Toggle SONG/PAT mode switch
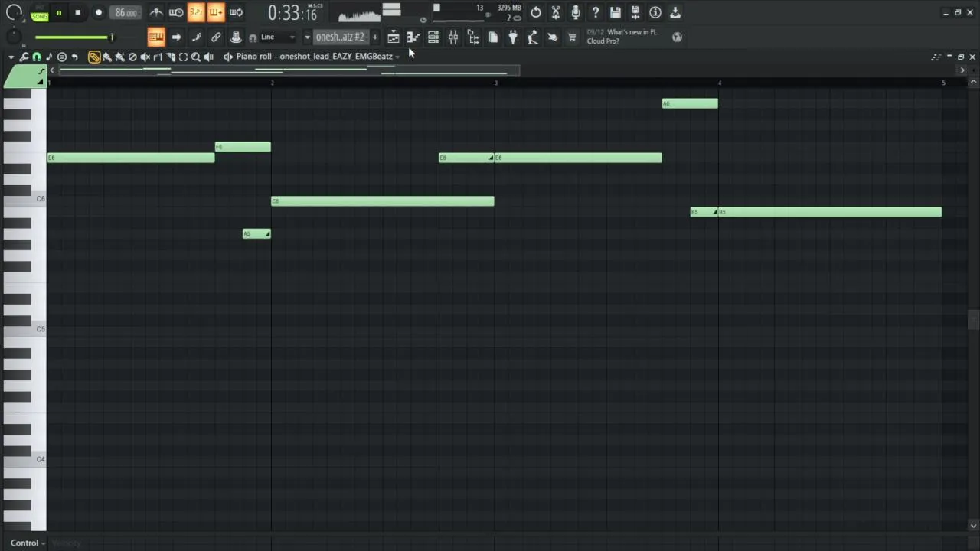980x551 pixels. click(39, 14)
